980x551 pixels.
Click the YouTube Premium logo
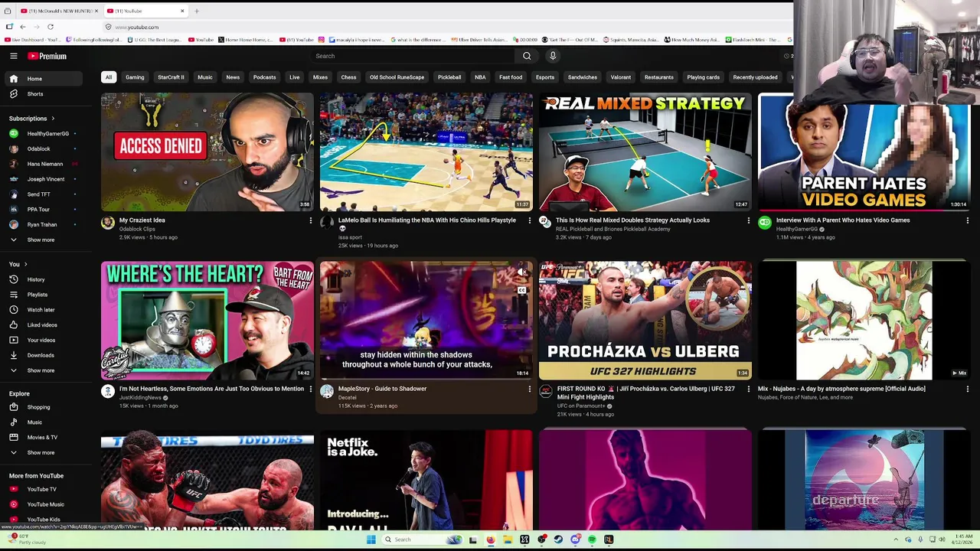(x=47, y=56)
